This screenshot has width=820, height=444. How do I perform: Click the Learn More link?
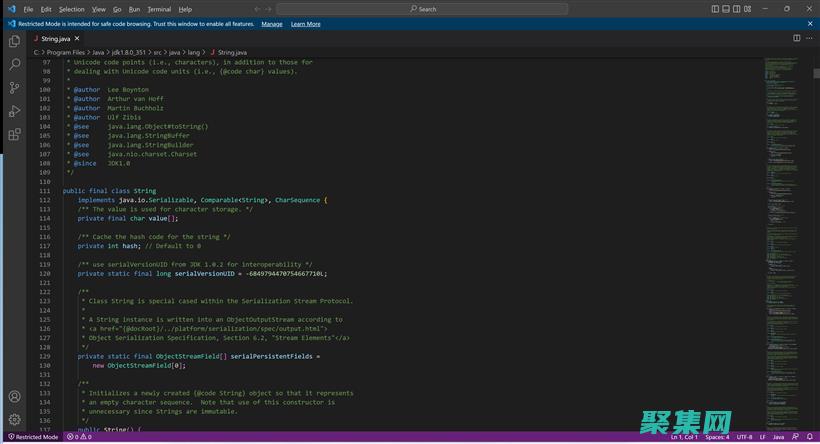pos(306,24)
